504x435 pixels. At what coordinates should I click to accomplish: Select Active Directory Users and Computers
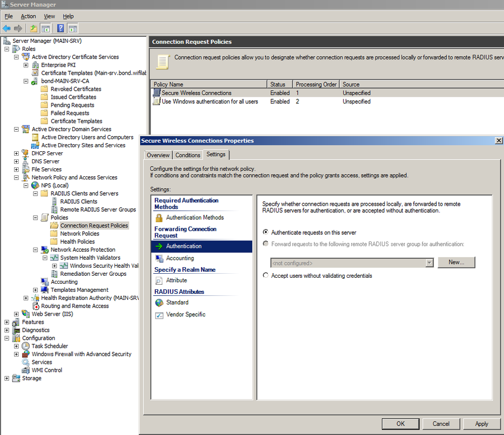point(87,138)
